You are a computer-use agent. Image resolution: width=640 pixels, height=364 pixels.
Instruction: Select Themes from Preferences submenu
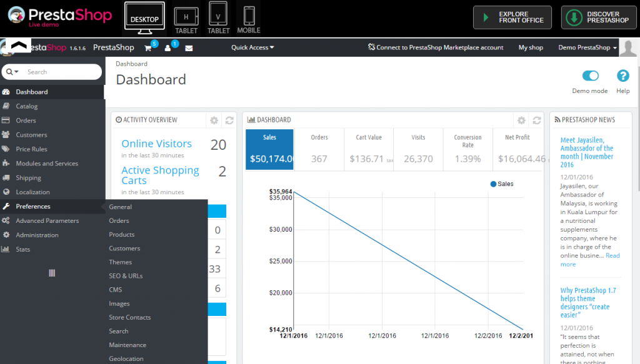(x=121, y=262)
